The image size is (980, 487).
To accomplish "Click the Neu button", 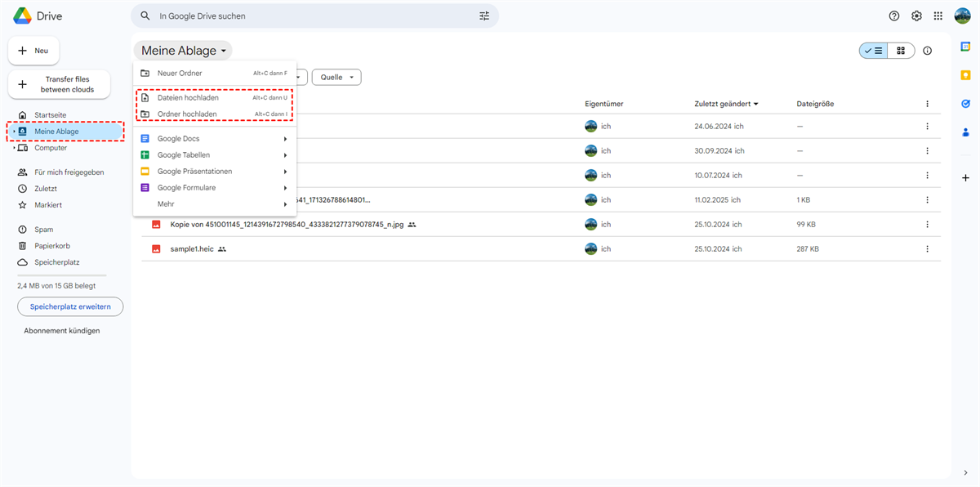I will point(33,51).
